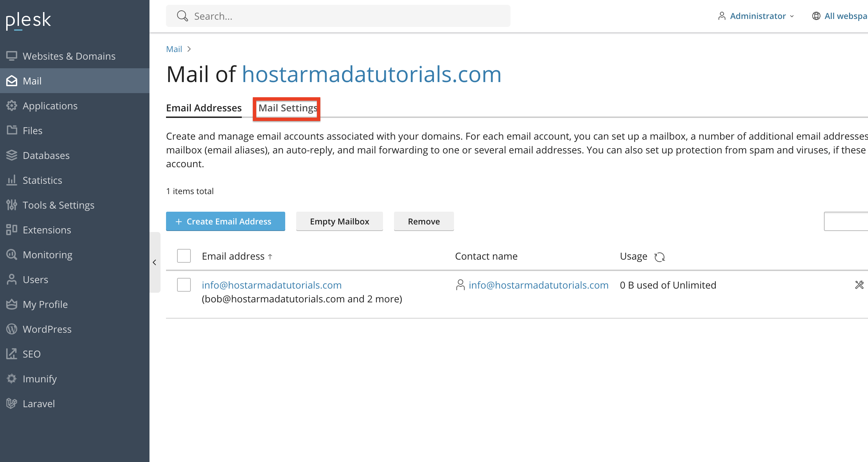868x462 pixels.
Task: Click the Databases stack icon
Action: (12, 155)
